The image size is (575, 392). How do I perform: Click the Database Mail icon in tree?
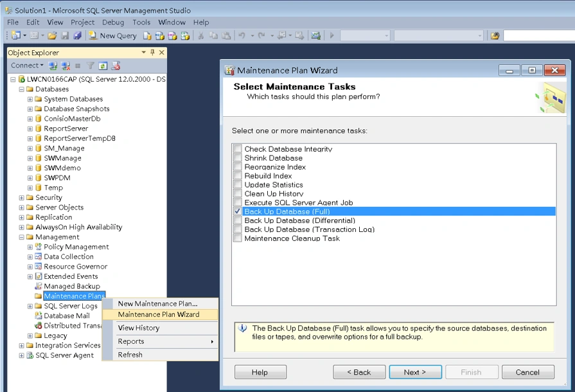(x=38, y=316)
